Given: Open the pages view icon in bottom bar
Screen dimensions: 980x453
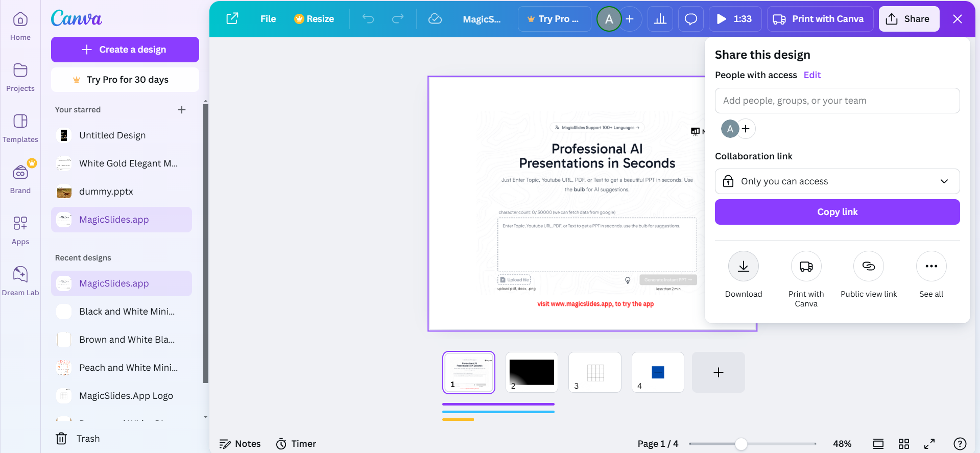Looking at the screenshot, I should [878, 444].
